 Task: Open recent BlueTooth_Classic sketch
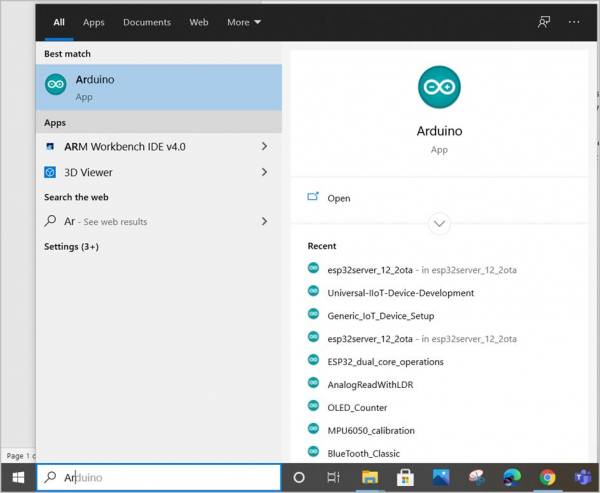pos(364,454)
